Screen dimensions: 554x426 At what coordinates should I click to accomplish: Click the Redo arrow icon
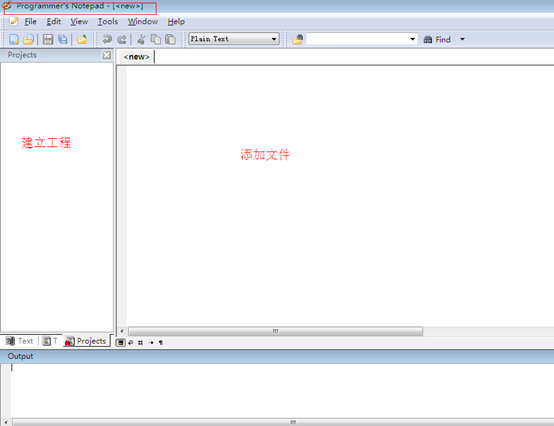point(122,39)
